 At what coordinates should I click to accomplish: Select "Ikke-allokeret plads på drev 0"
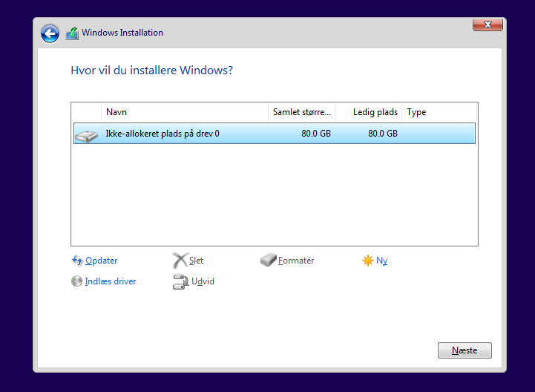pyautogui.click(x=275, y=134)
